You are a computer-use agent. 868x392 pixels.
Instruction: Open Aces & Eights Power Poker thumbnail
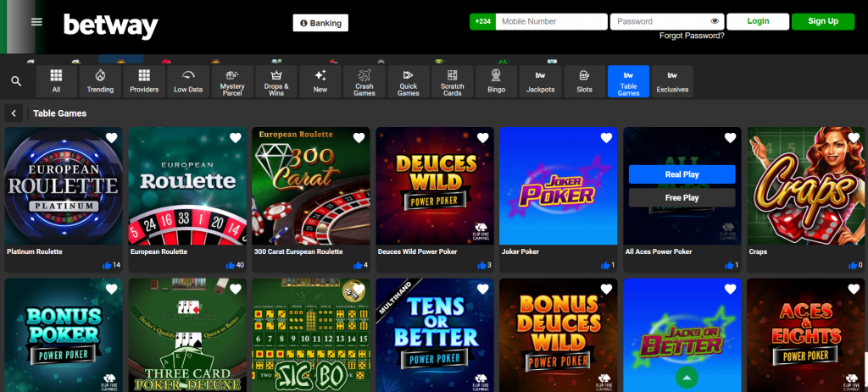click(806, 335)
